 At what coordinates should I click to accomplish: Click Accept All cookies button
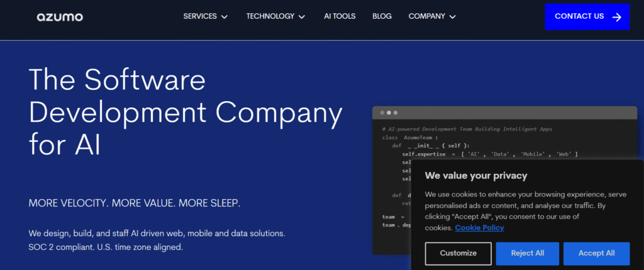pyautogui.click(x=596, y=253)
